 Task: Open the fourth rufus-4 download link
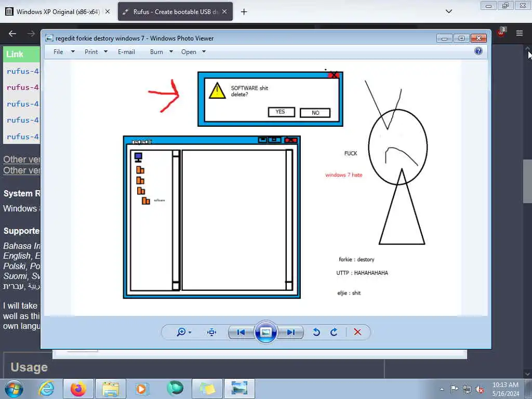23,120
